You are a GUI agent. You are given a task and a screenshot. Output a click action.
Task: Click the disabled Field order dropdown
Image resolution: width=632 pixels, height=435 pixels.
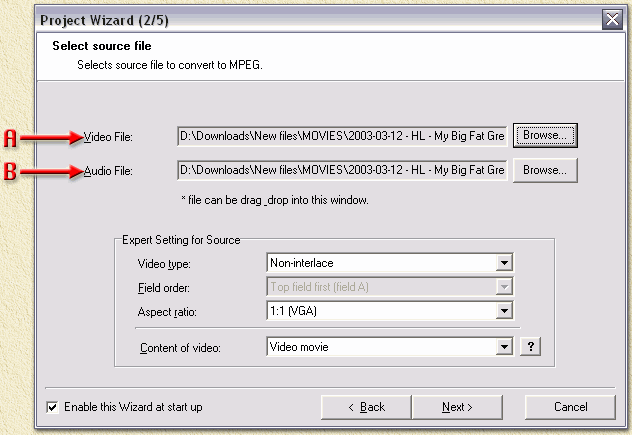click(389, 287)
